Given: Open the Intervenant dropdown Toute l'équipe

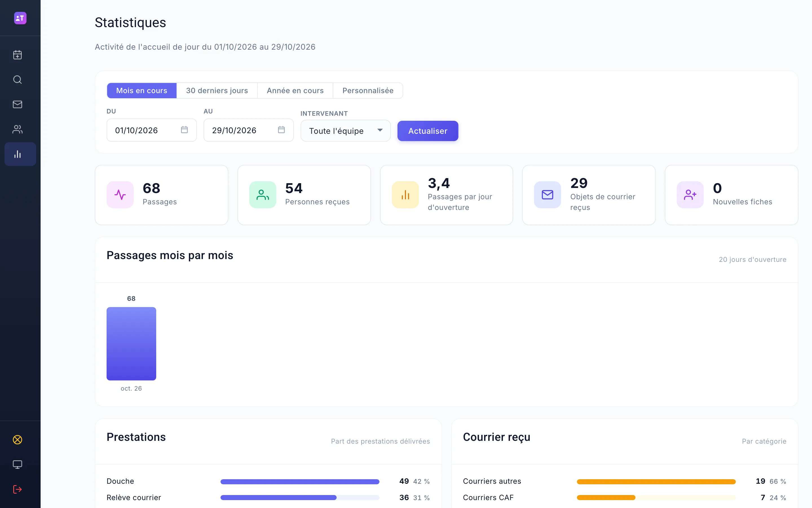Looking at the screenshot, I should tap(346, 131).
